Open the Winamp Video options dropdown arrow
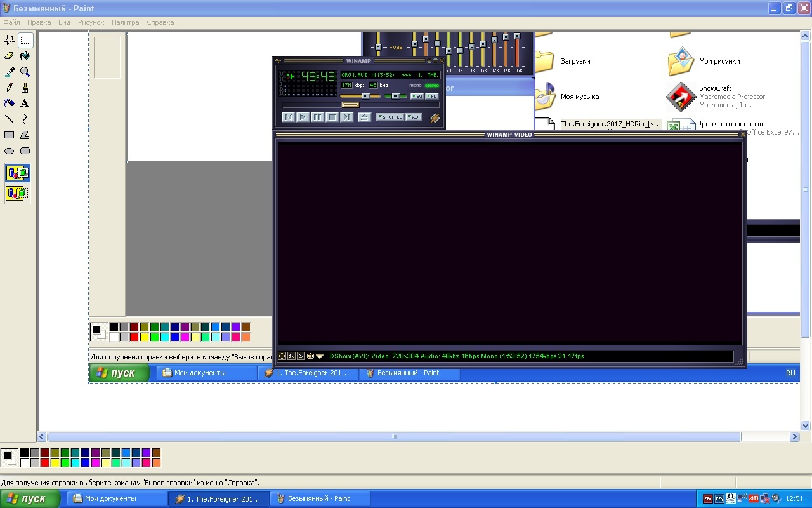 click(320, 356)
